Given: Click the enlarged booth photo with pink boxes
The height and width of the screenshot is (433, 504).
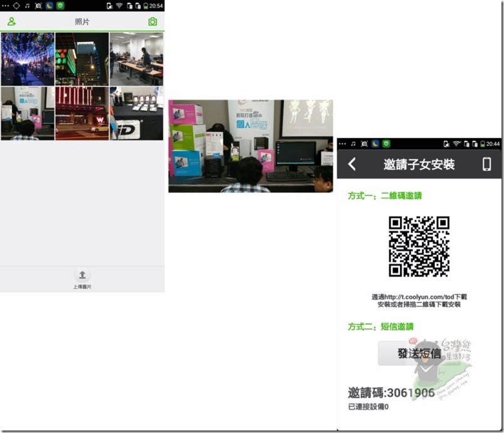Looking at the screenshot, I should click(x=251, y=146).
